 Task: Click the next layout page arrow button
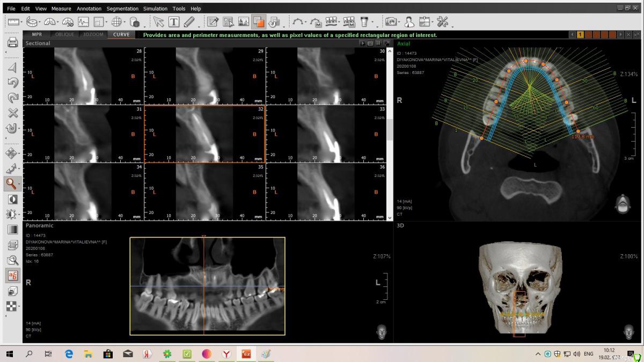point(621,34)
